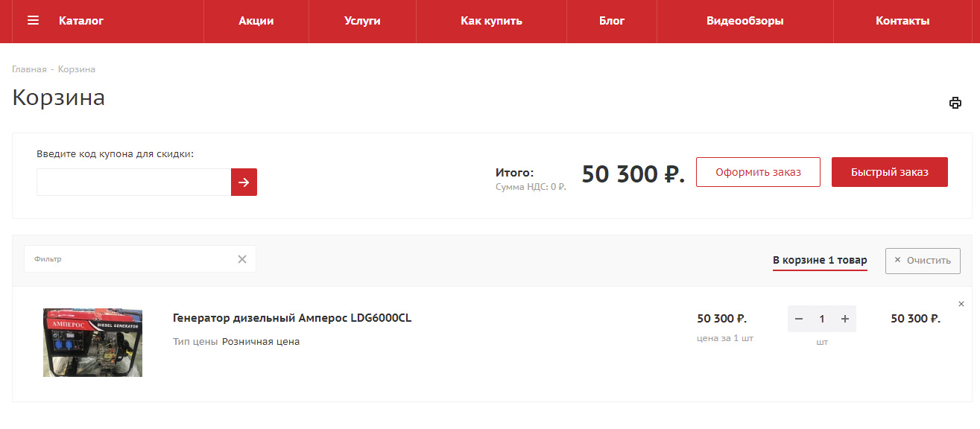980x429 pixels.
Task: Click the Оформить заказ button
Action: [x=758, y=172]
